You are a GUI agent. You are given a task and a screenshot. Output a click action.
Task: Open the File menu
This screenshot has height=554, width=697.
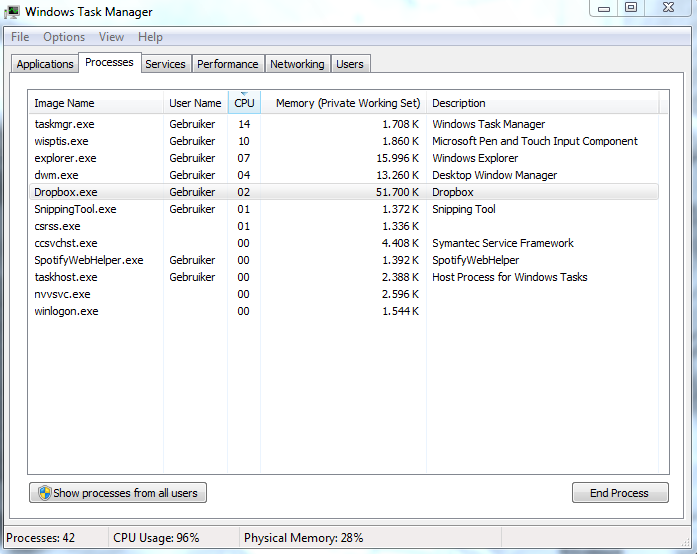tap(20, 37)
